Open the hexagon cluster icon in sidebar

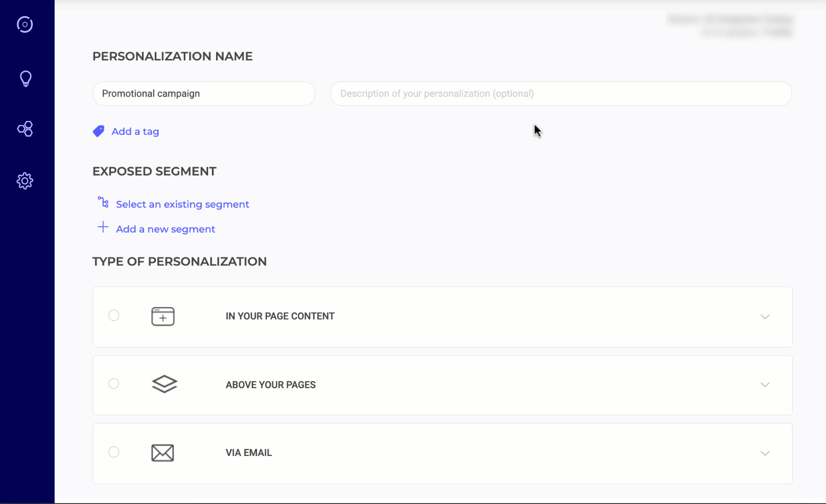[x=25, y=129]
